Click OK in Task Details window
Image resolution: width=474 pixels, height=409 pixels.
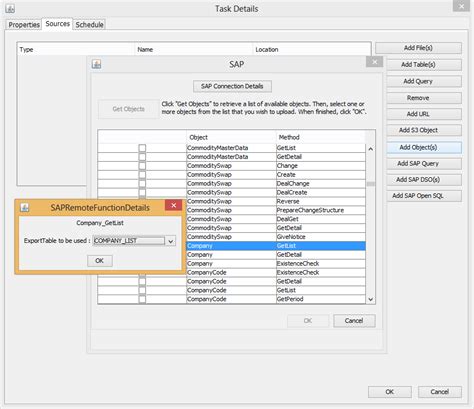(390, 392)
